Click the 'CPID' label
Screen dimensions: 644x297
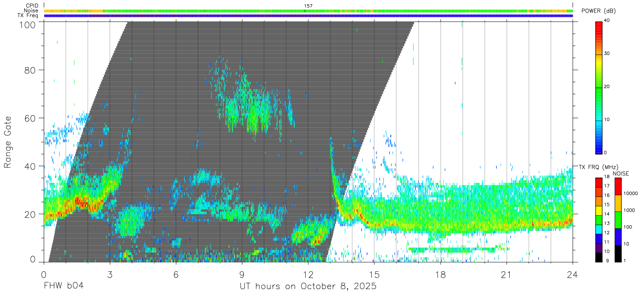pos(32,6)
